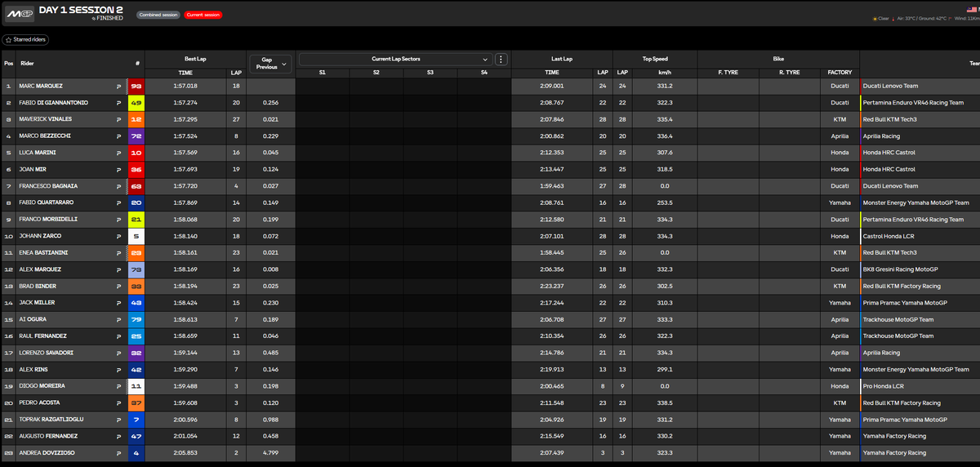Click the FACTORY sub-column header

click(x=840, y=73)
